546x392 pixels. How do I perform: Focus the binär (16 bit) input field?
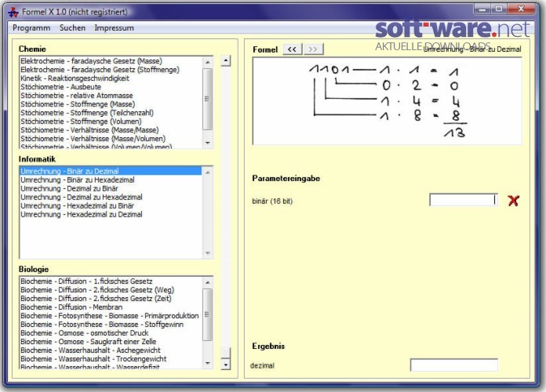pos(464,200)
